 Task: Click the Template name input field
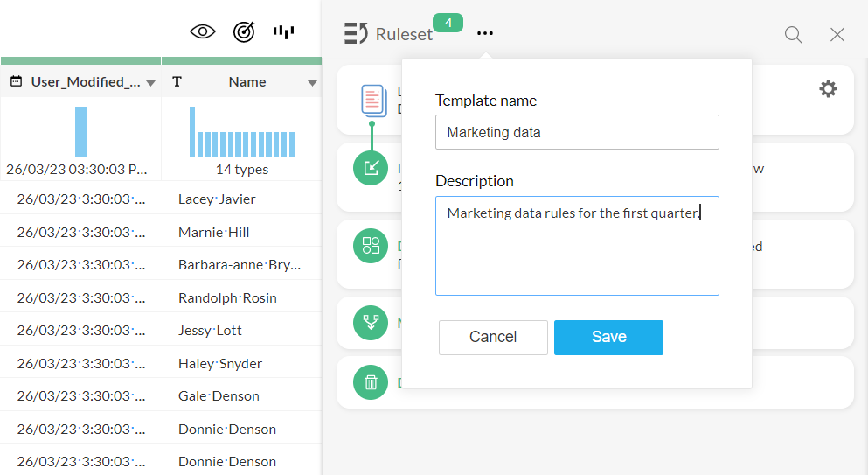(577, 133)
